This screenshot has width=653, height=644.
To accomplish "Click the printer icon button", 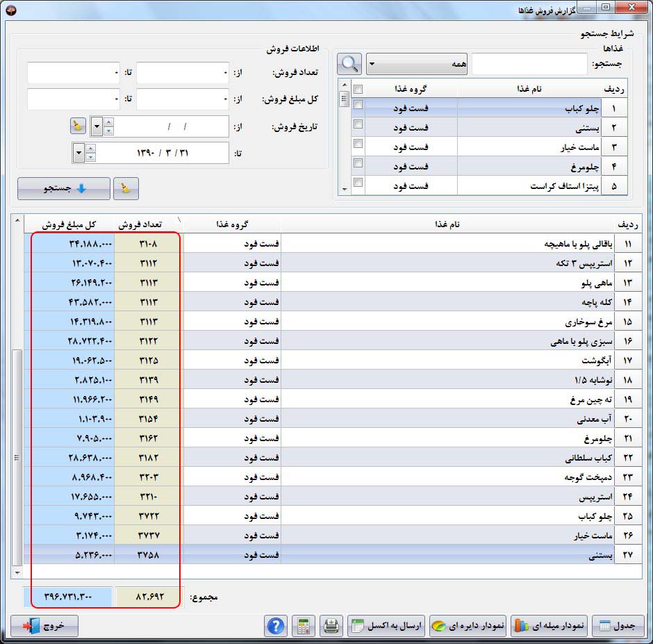I will [331, 626].
